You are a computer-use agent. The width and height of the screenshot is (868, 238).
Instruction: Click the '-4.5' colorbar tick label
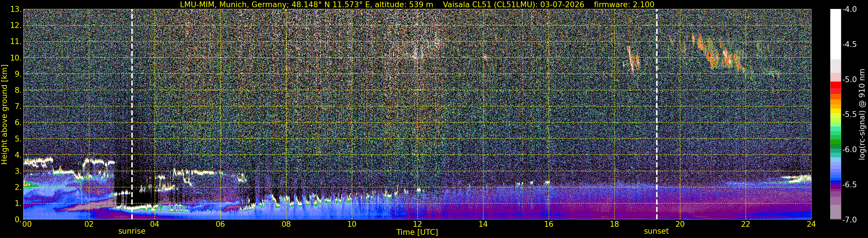pos(850,44)
